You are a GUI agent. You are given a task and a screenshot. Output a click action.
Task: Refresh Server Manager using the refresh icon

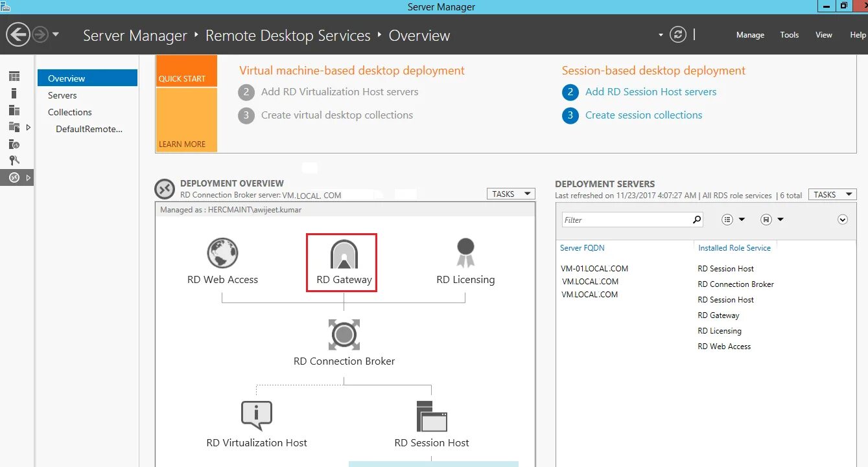[678, 34]
